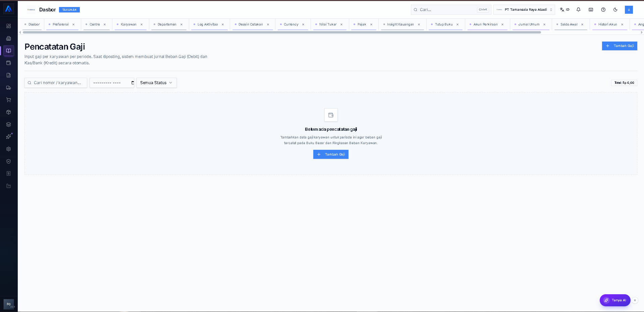The height and width of the screenshot is (312, 644).
Task: Open the notifications bell
Action: (x=579, y=10)
